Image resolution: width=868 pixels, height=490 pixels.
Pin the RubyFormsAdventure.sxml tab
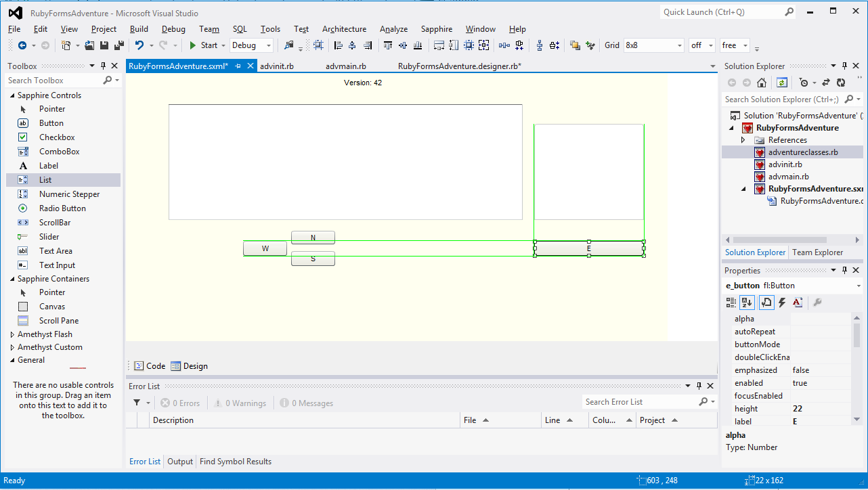[239, 66]
